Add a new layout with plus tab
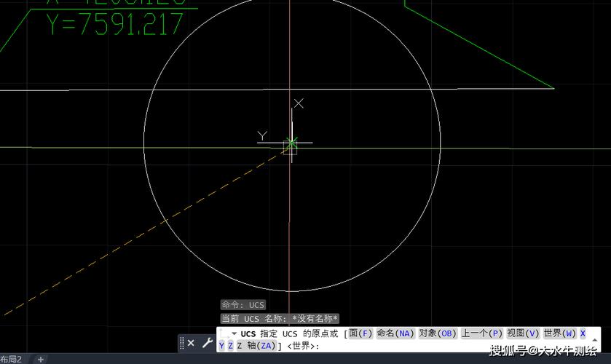611x364 pixels. (x=41, y=359)
